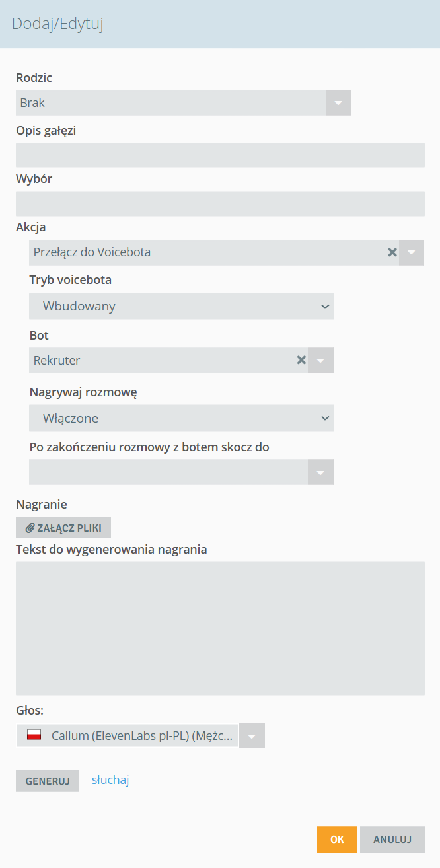
Task: Click the Generuj button
Action: [x=48, y=781]
